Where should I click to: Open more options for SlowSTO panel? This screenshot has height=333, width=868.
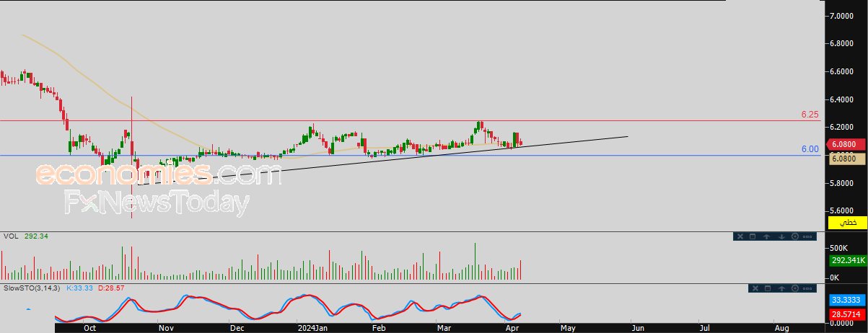(x=807, y=288)
